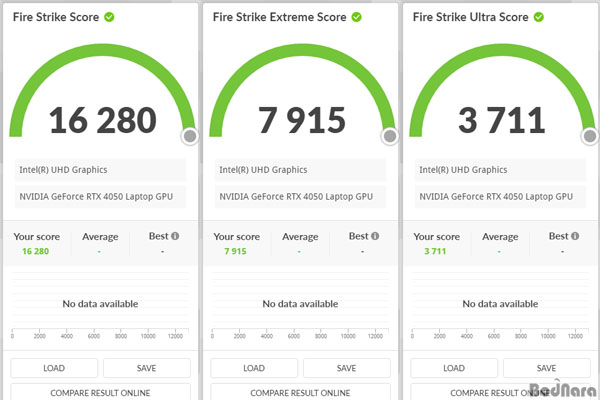This screenshot has height=400, width=600.
Task: Click the green check icon beside Fire Strike Ultra Score
Action: [539, 17]
